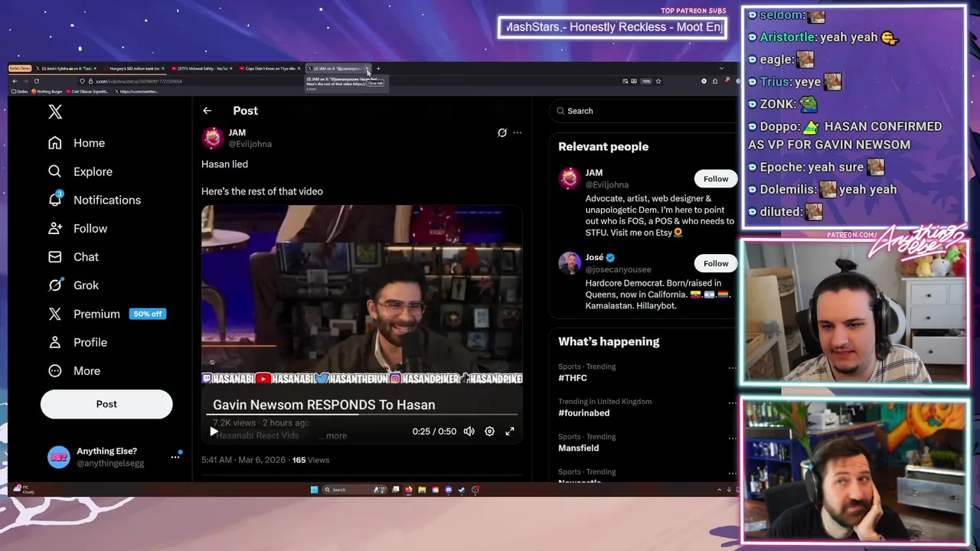This screenshot has width=980, height=551.
Task: Open File Explorer from the taskbar
Action: 422,490
